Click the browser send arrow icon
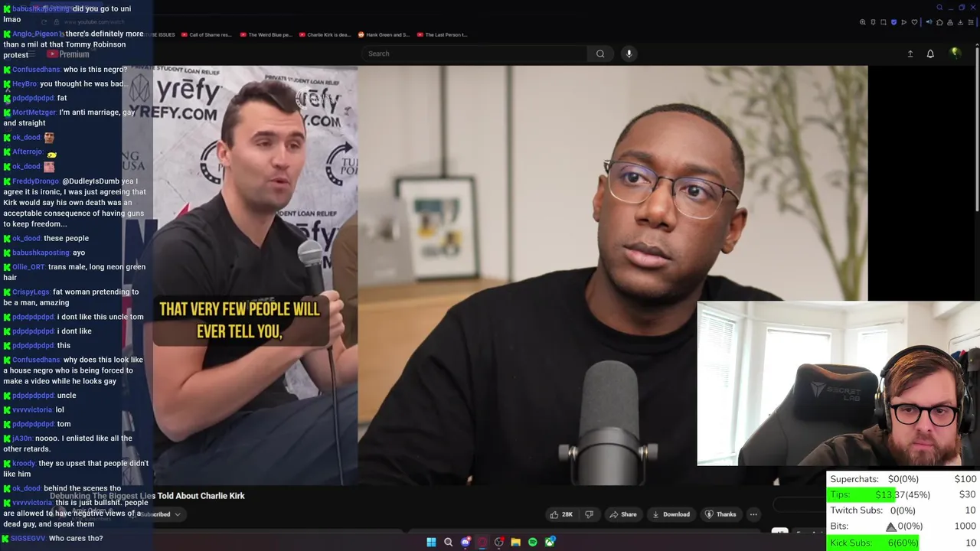Viewport: 980px width, 551px height. point(904,22)
